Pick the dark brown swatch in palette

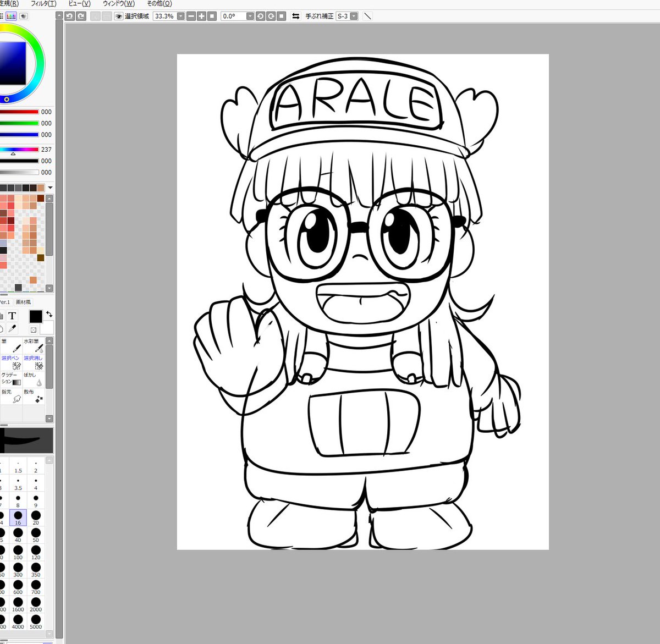coord(41,198)
